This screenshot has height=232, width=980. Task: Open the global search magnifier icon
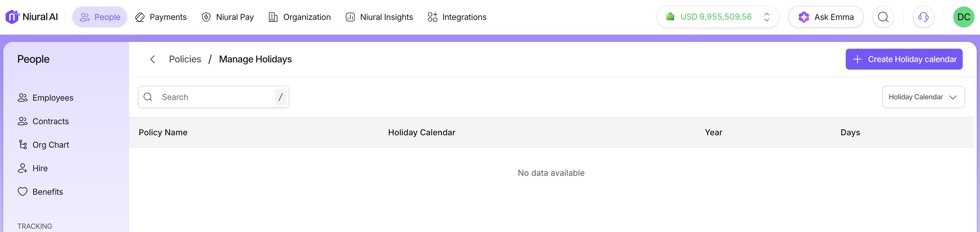(883, 17)
